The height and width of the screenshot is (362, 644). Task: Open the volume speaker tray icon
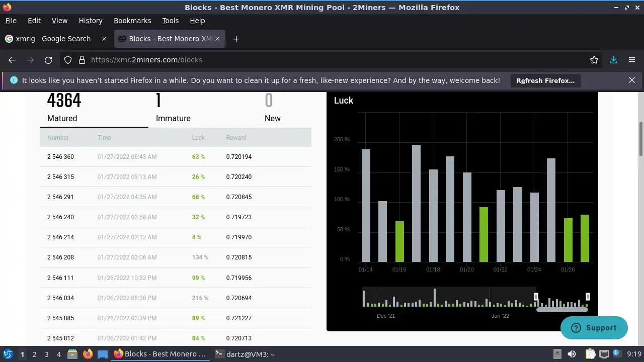572,354
